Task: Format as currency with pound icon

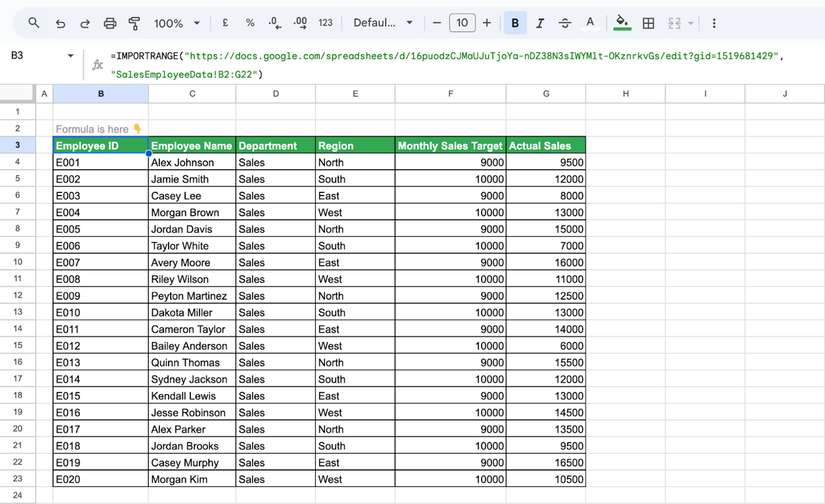Action: pos(225,22)
